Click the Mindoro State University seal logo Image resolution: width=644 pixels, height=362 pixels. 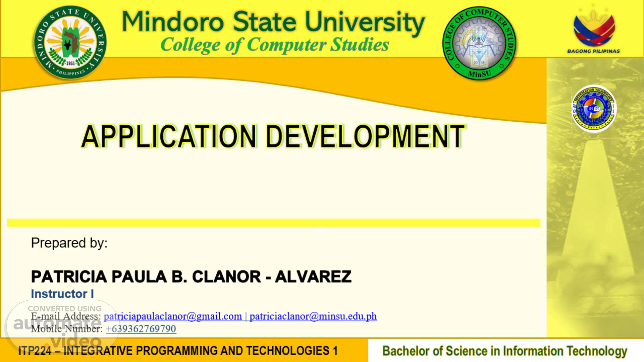(70, 43)
